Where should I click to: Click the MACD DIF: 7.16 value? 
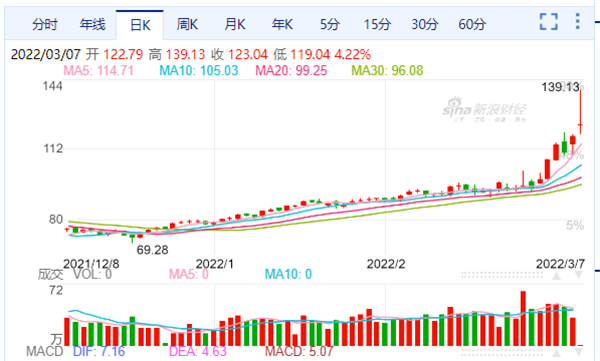99,351
